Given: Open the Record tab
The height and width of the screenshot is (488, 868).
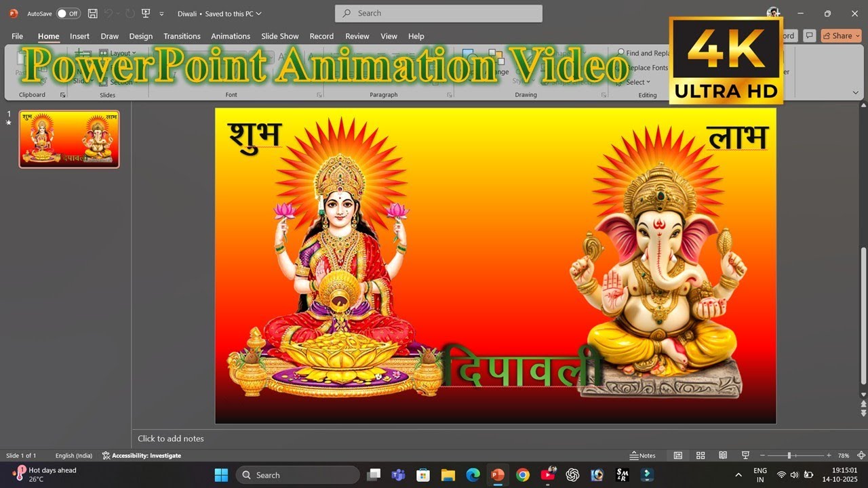Looking at the screenshot, I should (321, 36).
